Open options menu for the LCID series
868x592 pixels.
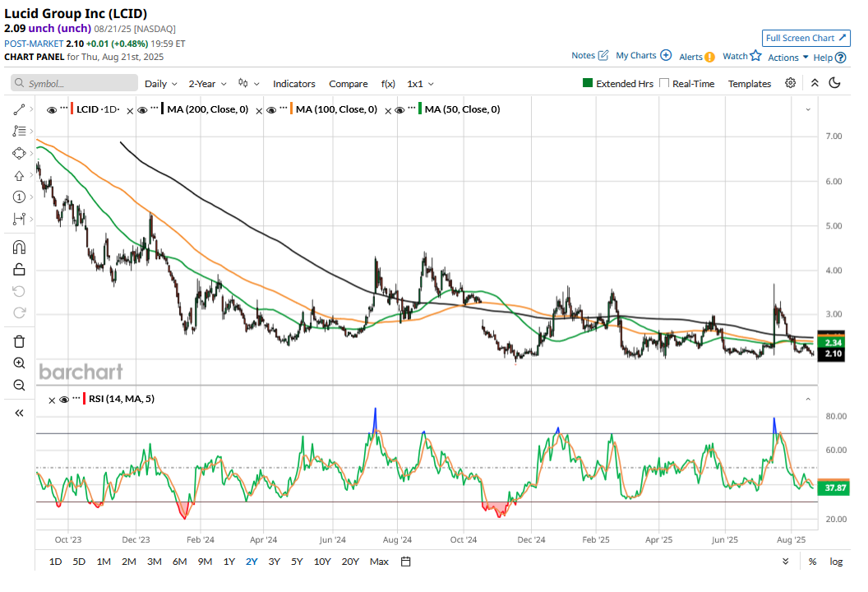64,108
